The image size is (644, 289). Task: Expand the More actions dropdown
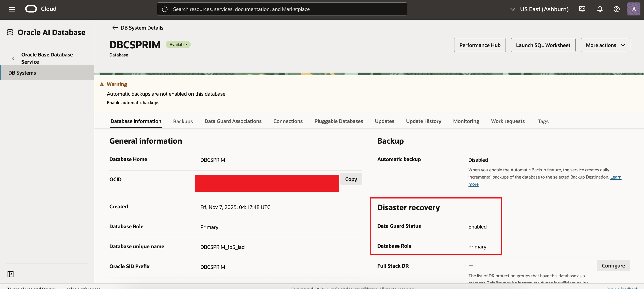[x=605, y=45]
